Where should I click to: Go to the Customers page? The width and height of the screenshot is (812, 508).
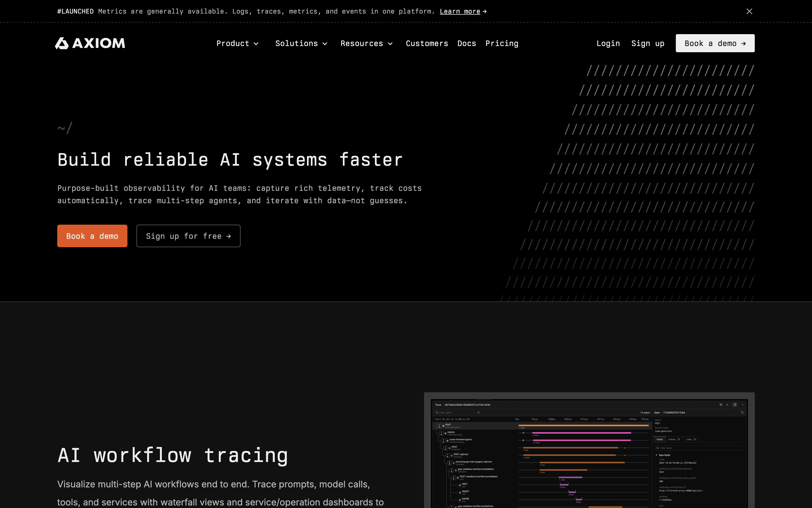point(427,43)
